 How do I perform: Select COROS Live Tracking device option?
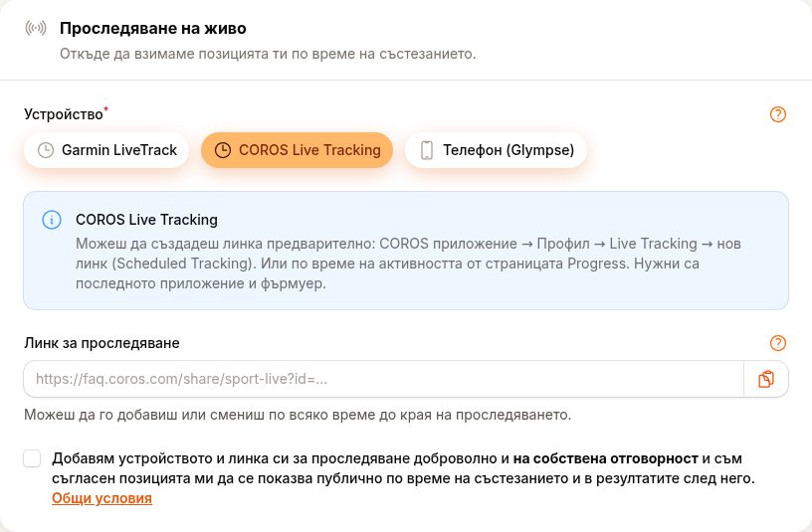(x=297, y=150)
